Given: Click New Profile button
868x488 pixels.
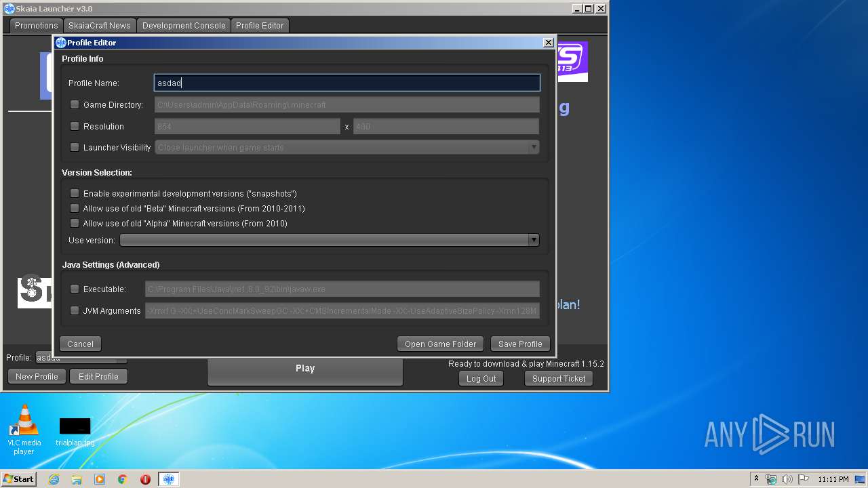Looking at the screenshot, I should pyautogui.click(x=37, y=376).
